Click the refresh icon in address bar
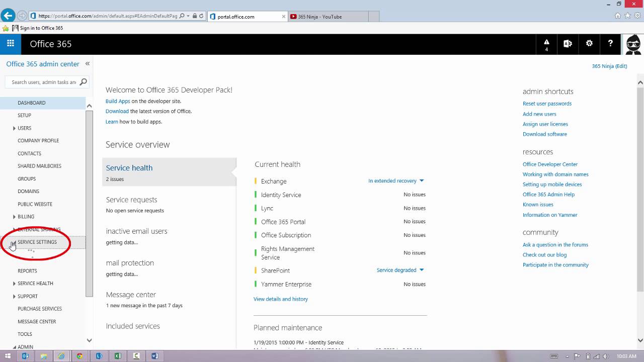 pos(201,16)
